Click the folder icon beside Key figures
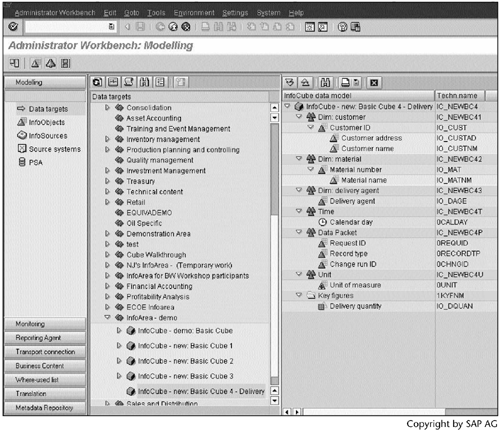The image size is (500, 435). click(311, 295)
